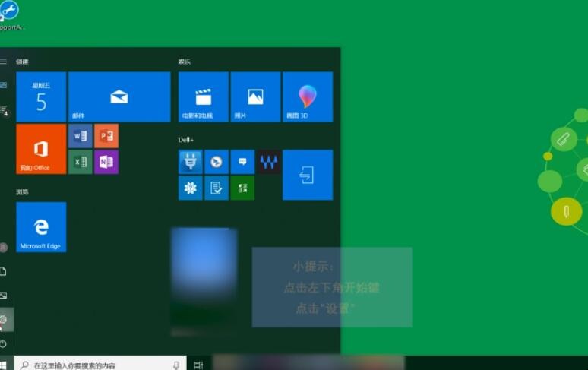
Task: Click the Power button in Start sidebar
Action: [4, 343]
